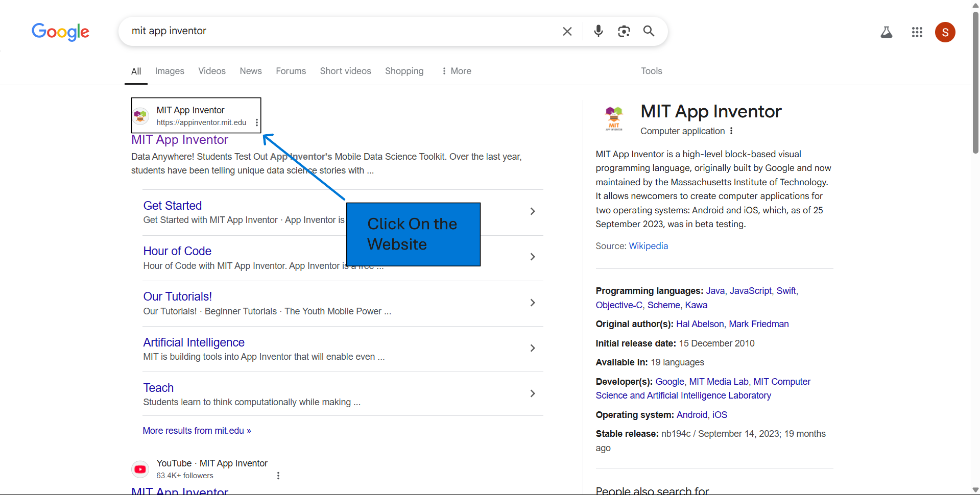The image size is (980, 495).
Task: Open the Hour of Code sitelink
Action: coord(177,251)
